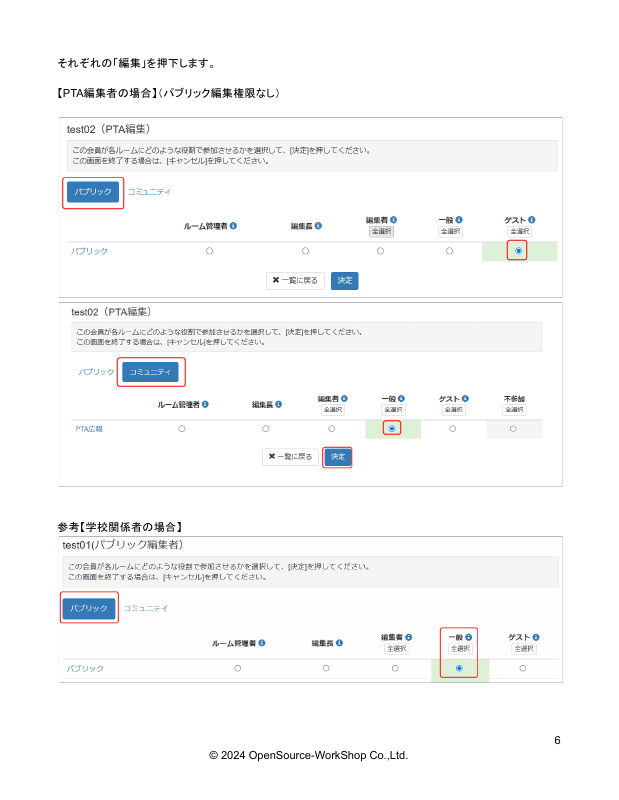The height and width of the screenshot is (800, 619).
Task: Click 全選択 under 編集者 in test02 パブリック table
Action: click(381, 231)
